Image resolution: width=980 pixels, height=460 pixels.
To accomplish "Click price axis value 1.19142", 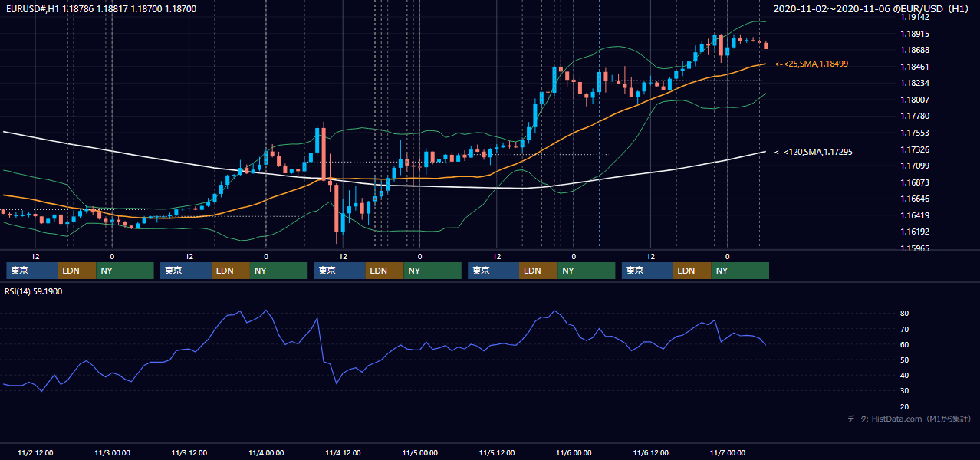I will [915, 17].
